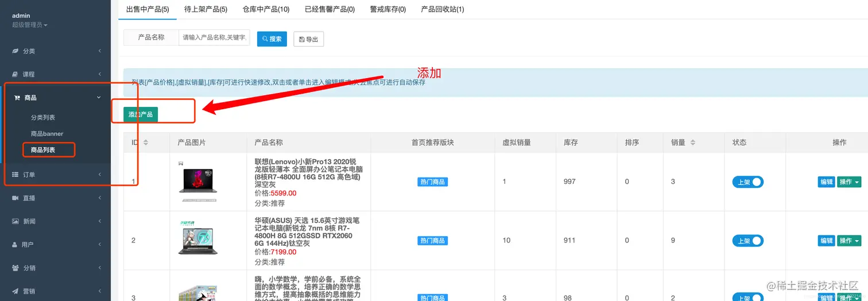868x301 pixels.
Task: Toggle 上架 switch for ASUS 天选
Action: coord(747,241)
